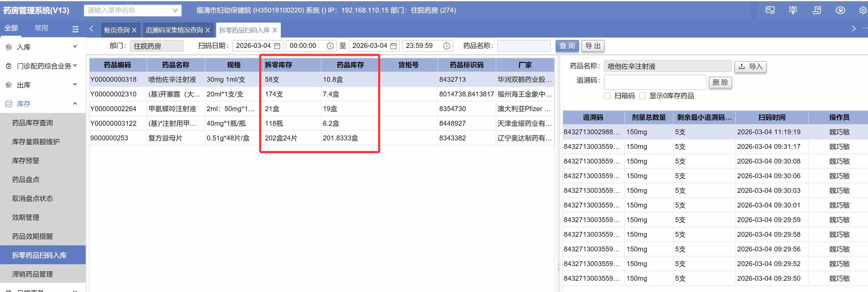Open 库存量限额维护 in sidebar
This screenshot has height=292, width=868.
pos(42,142)
